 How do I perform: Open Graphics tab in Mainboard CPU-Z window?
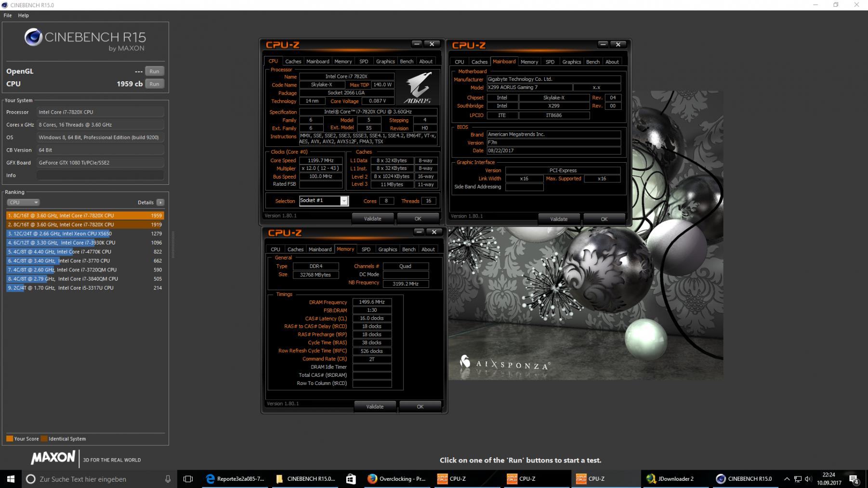572,62
